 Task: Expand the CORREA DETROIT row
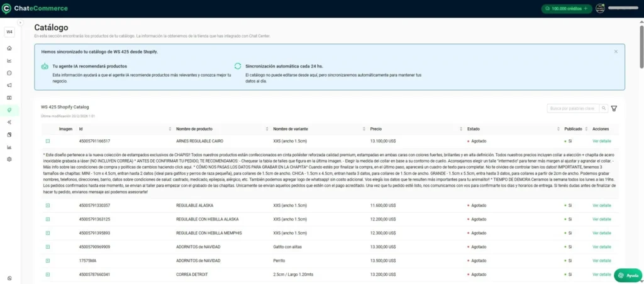pos(48,274)
